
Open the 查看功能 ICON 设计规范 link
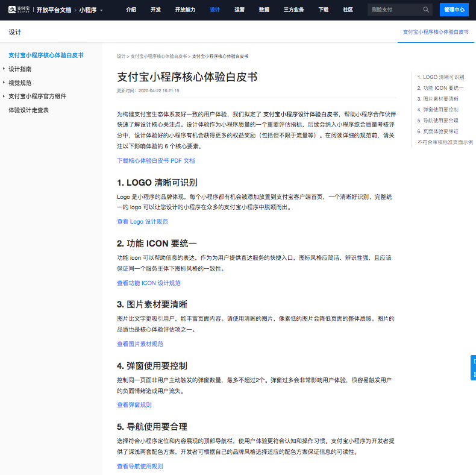pos(149,283)
